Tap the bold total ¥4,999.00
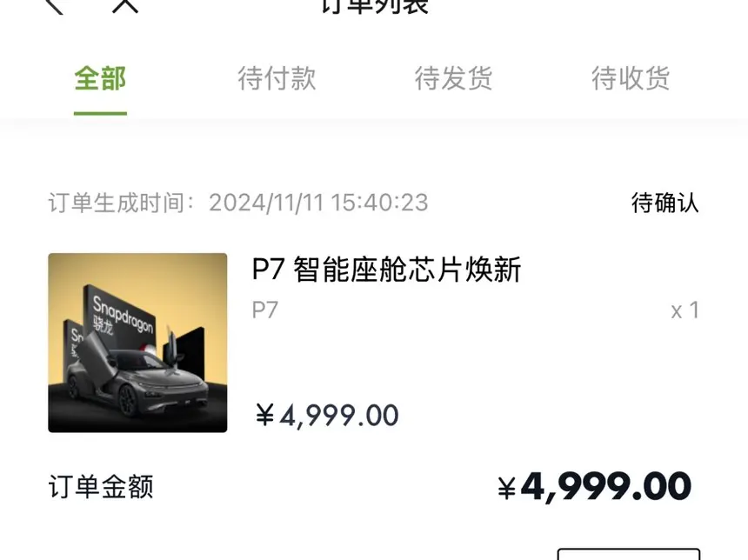This screenshot has height=560, width=748. (x=594, y=488)
